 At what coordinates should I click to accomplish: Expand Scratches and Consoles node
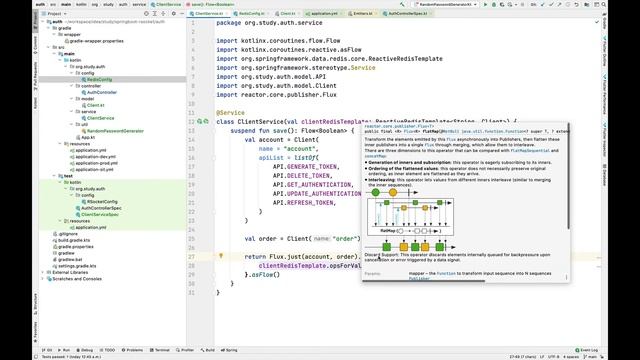point(43,279)
